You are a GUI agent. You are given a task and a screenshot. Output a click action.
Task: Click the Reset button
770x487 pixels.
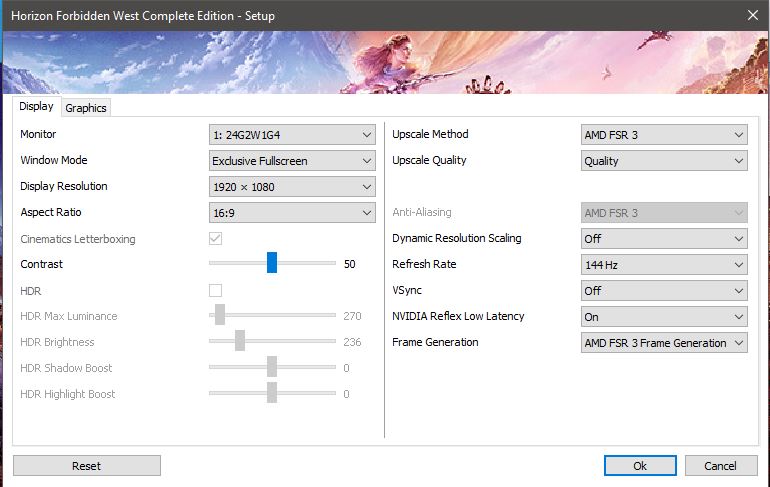87,465
